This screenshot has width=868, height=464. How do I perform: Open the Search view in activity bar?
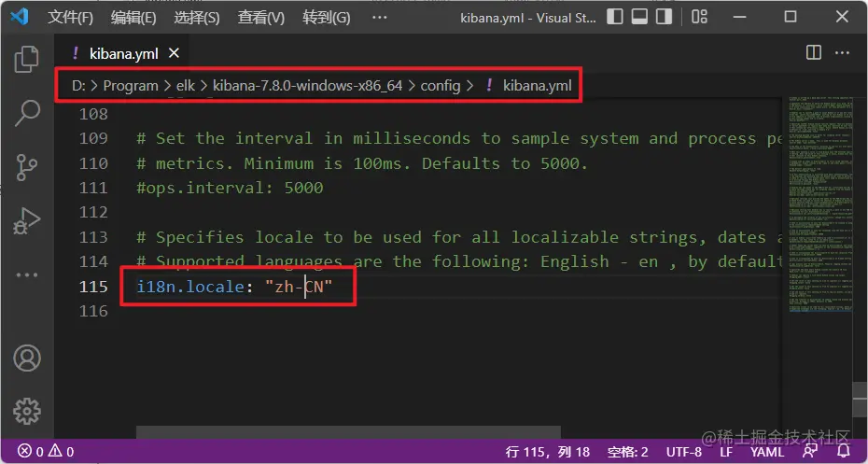pyautogui.click(x=26, y=112)
